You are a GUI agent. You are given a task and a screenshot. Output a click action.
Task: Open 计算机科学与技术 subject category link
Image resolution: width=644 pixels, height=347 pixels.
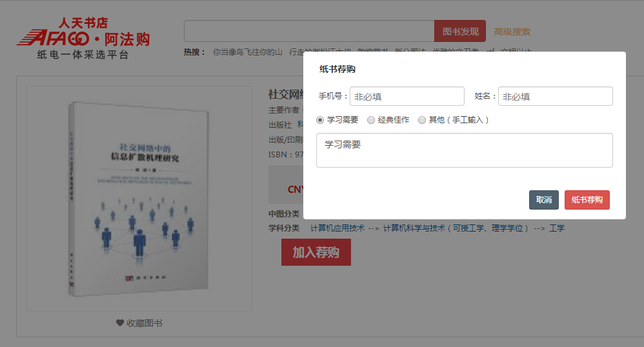coord(456,228)
